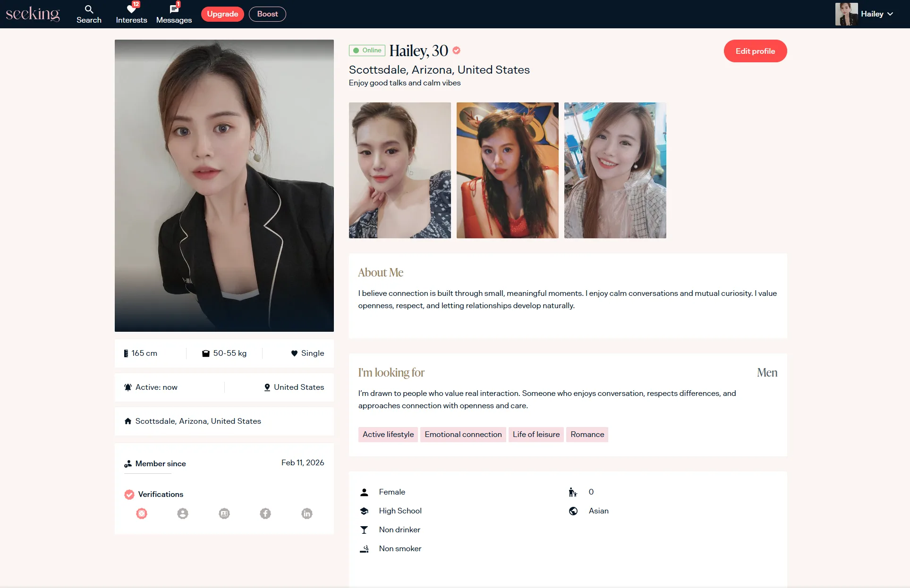Click the LinkedIn verification badge
The height and width of the screenshot is (588, 910).
(x=307, y=513)
